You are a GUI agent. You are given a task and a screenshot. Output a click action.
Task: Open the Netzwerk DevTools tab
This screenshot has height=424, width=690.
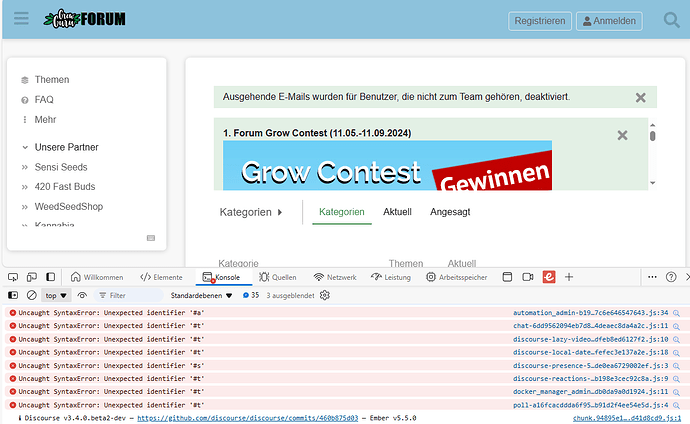click(x=335, y=277)
